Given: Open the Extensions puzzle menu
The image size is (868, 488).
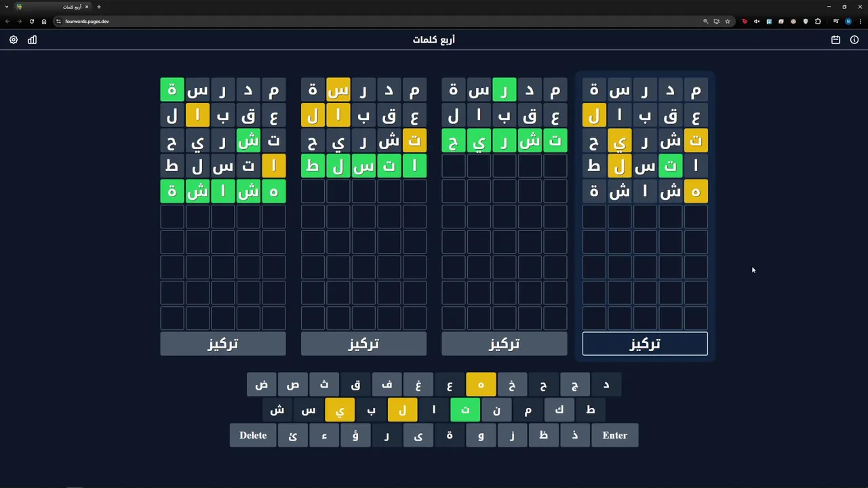Looking at the screenshot, I should [818, 21].
